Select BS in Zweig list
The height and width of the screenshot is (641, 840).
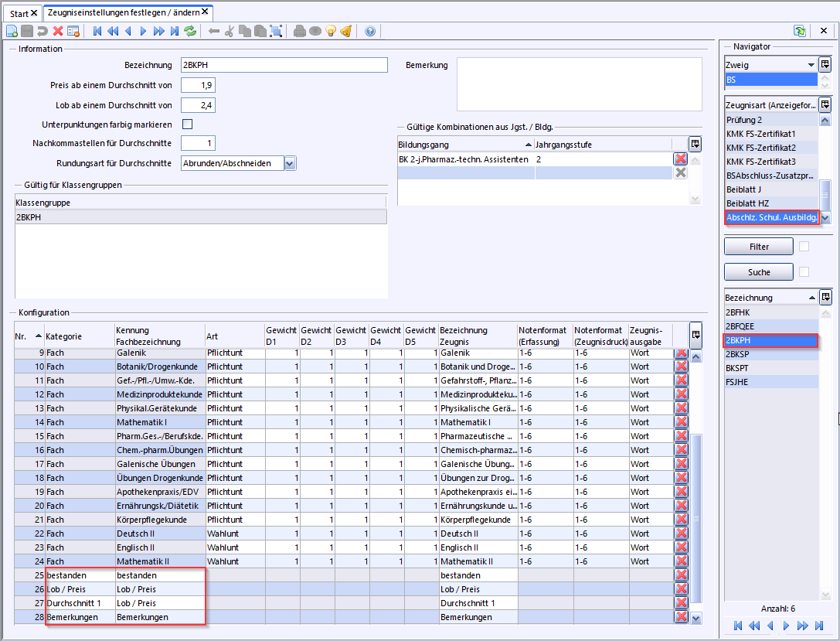click(771, 80)
